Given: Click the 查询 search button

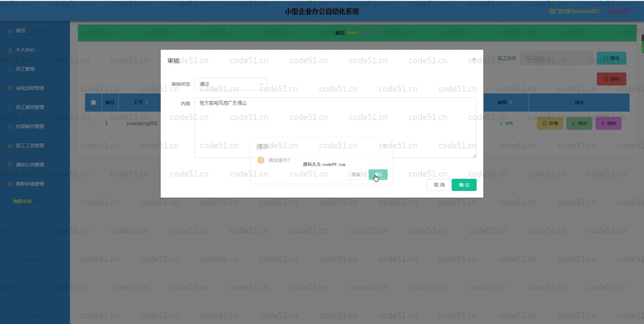Looking at the screenshot, I should point(611,58).
